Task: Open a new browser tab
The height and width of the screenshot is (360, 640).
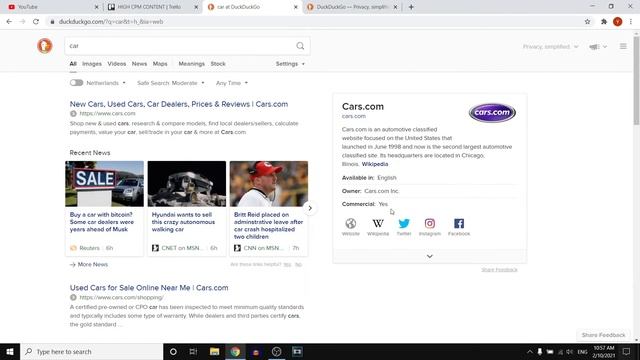Action: pos(411,7)
